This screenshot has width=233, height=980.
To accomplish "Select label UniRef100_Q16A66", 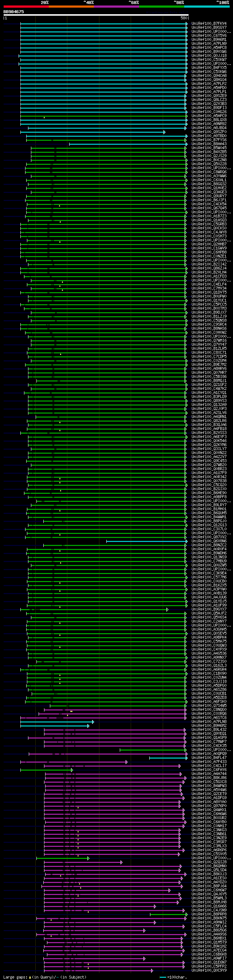I will pyautogui.click(x=209, y=906).
